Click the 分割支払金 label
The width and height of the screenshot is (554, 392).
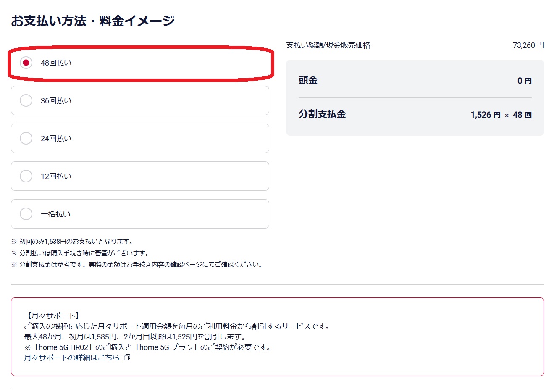coord(322,114)
